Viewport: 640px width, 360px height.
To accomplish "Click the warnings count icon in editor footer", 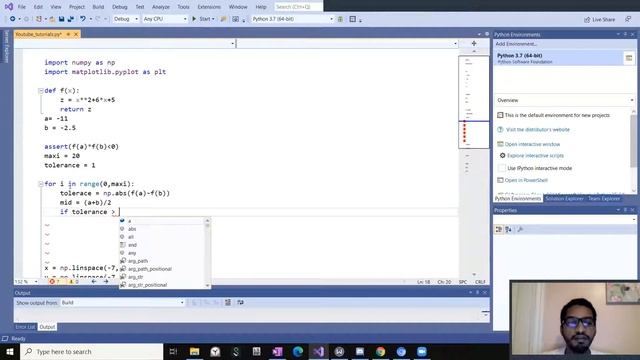I will click(x=73, y=282).
